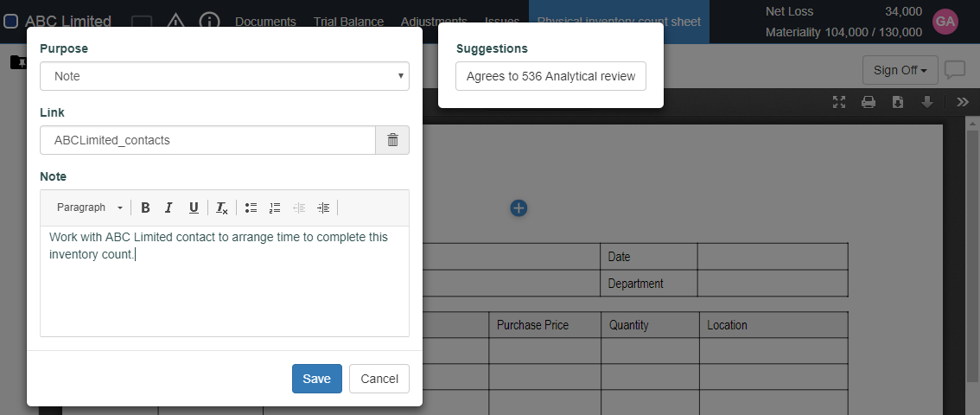Delete the ABCLimited_contacts link with trash icon

[x=392, y=140]
